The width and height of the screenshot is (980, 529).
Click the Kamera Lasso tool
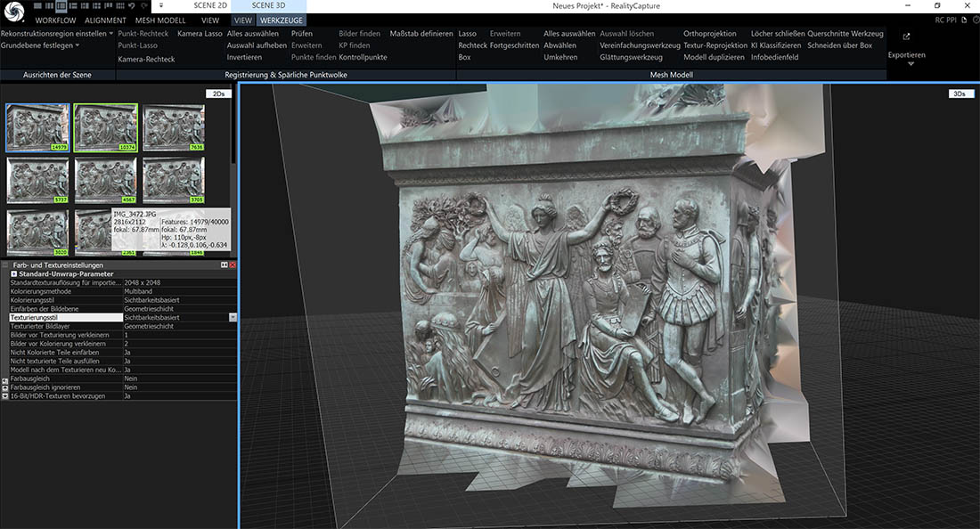(200, 34)
